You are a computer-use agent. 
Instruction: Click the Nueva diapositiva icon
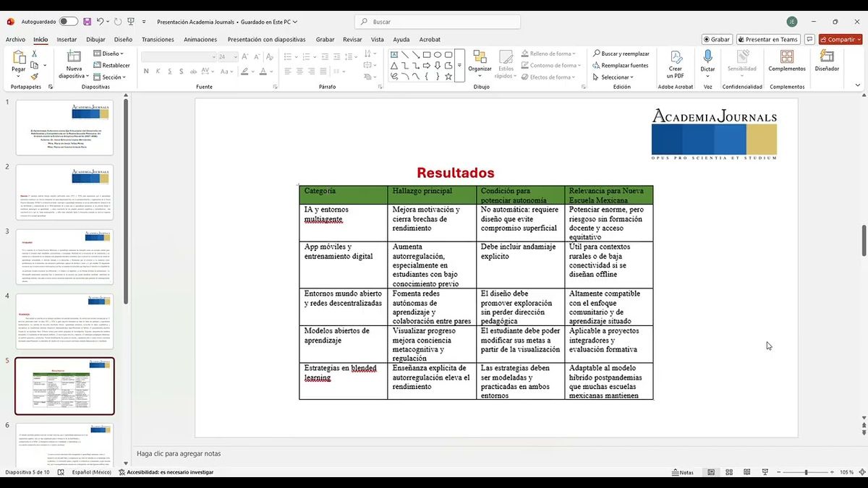(x=74, y=56)
